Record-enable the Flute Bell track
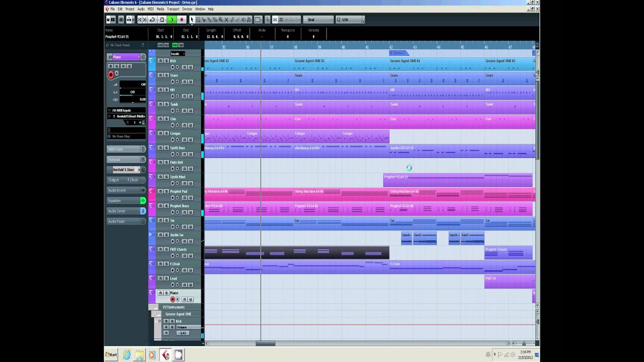This screenshot has width=644, height=362. (173, 169)
